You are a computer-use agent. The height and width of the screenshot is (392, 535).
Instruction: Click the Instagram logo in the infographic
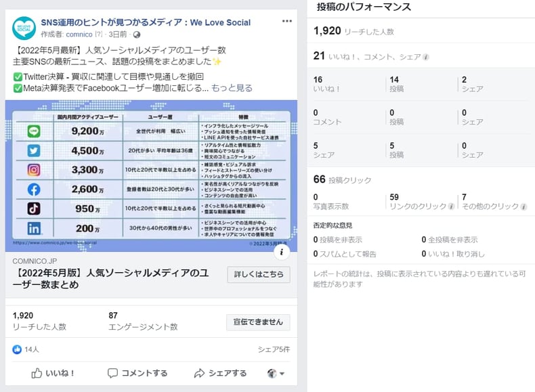(x=34, y=169)
